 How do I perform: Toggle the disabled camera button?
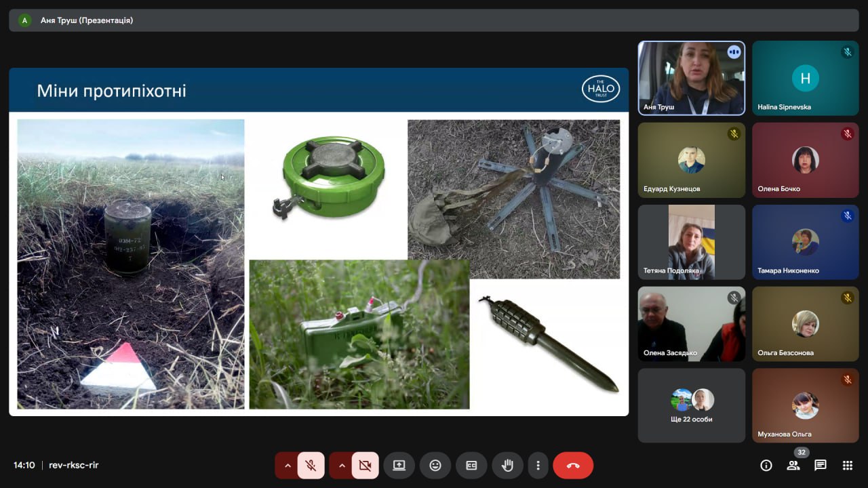(365, 466)
